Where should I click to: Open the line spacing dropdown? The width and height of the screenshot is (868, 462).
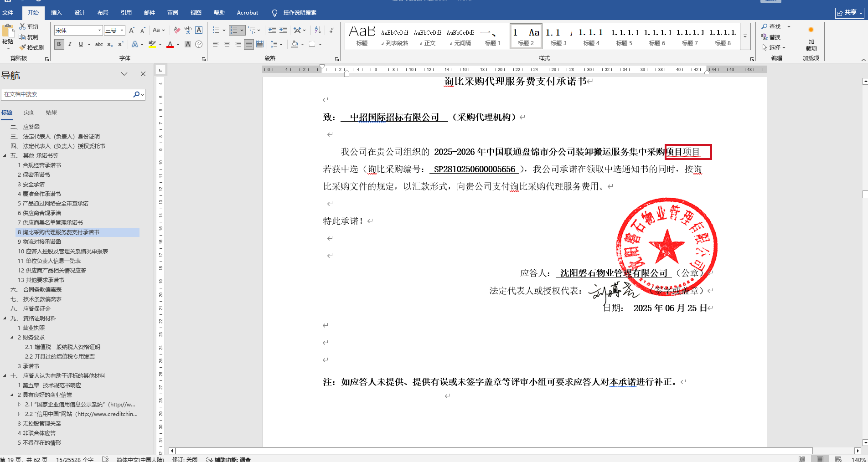pyautogui.click(x=276, y=44)
